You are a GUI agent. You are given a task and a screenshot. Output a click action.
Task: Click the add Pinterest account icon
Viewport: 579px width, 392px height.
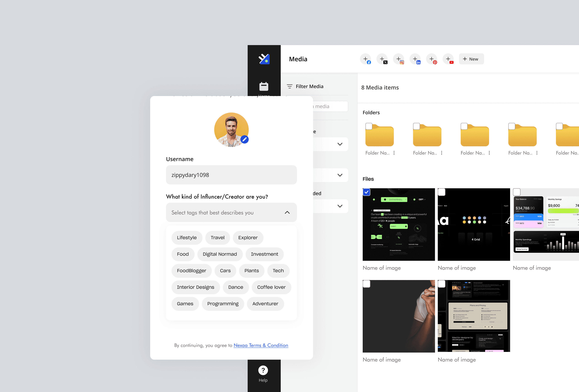tap(432, 59)
